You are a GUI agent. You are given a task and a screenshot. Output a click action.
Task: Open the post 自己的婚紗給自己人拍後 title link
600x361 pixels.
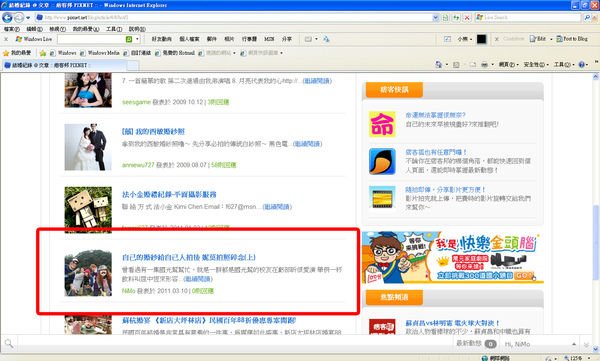pyautogui.click(x=189, y=257)
